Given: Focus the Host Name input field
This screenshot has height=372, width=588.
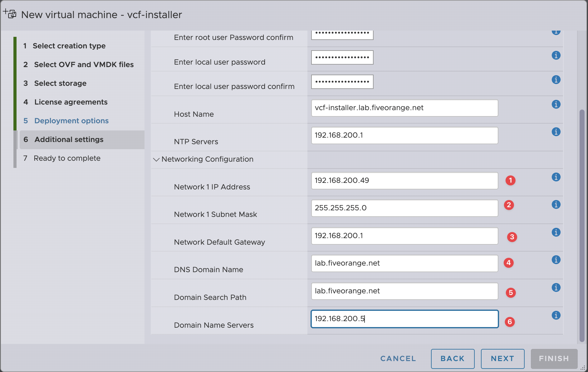Looking at the screenshot, I should [404, 108].
